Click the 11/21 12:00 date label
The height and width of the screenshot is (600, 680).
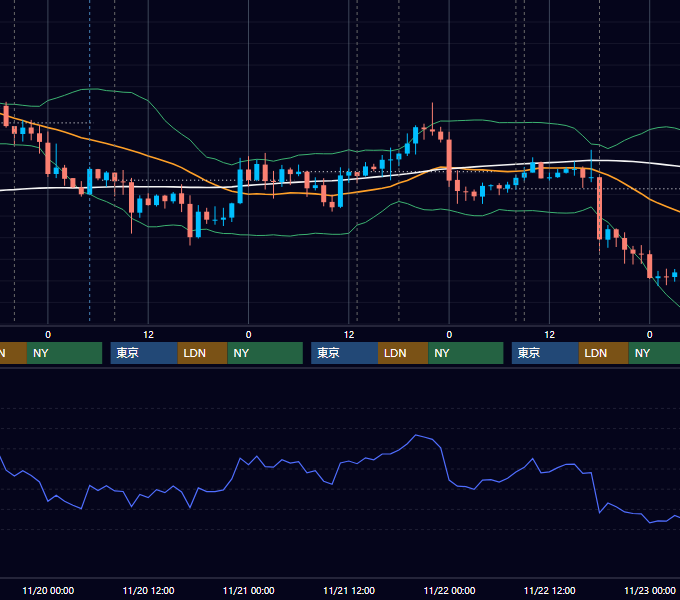[x=349, y=590]
